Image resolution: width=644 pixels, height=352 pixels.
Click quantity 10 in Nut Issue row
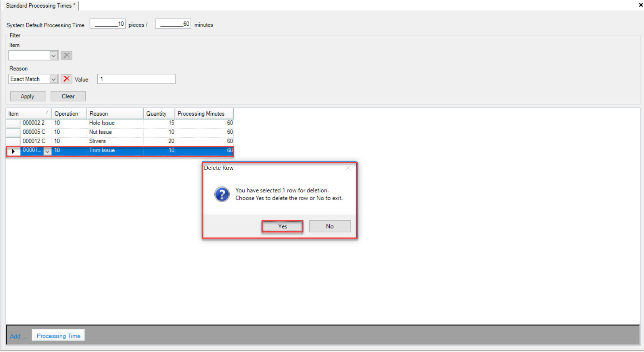coord(159,132)
